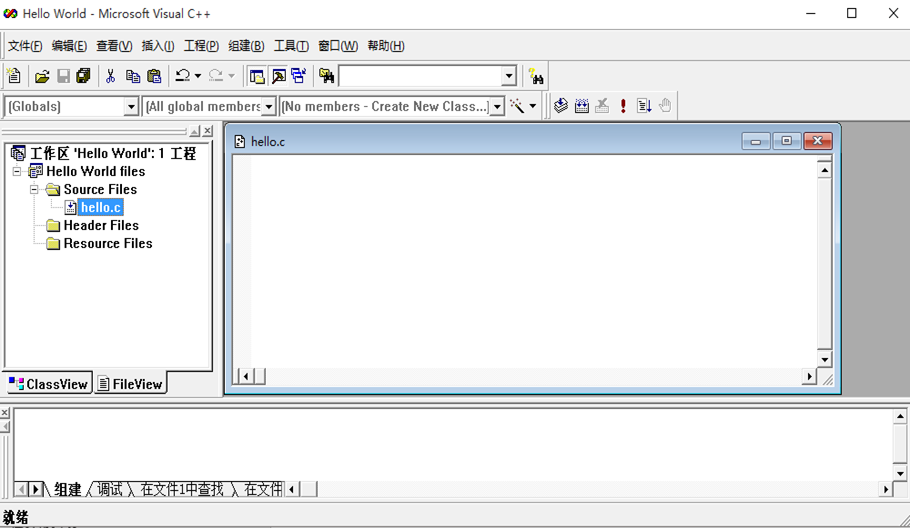Viewport: 910px width, 528px height.
Task: Close the output pane with its X
Action: click(5, 413)
